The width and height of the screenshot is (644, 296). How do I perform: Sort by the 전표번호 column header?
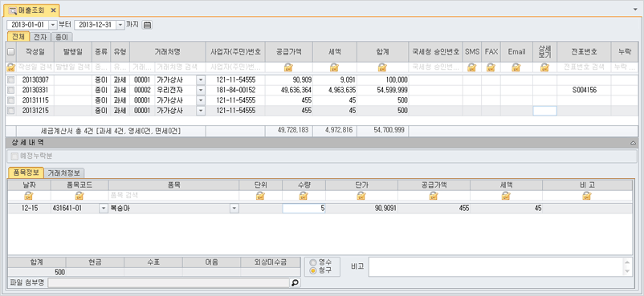click(x=584, y=51)
